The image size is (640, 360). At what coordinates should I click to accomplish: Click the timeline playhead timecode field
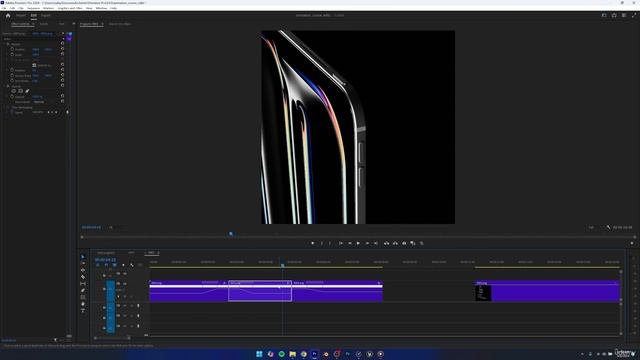point(105,260)
